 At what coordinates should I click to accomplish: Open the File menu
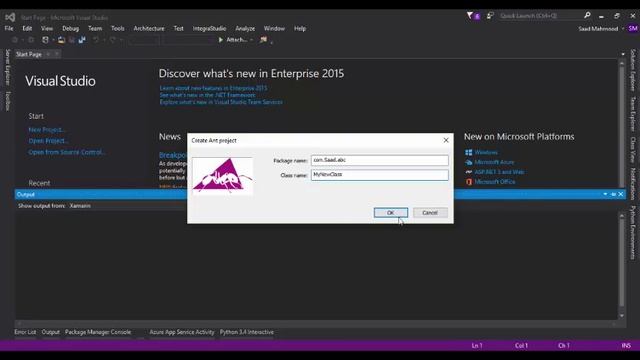tap(9, 28)
